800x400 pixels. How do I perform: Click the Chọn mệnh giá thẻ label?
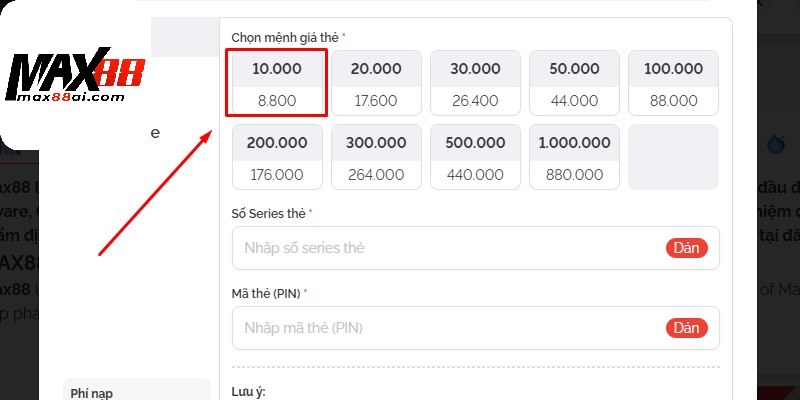285,37
